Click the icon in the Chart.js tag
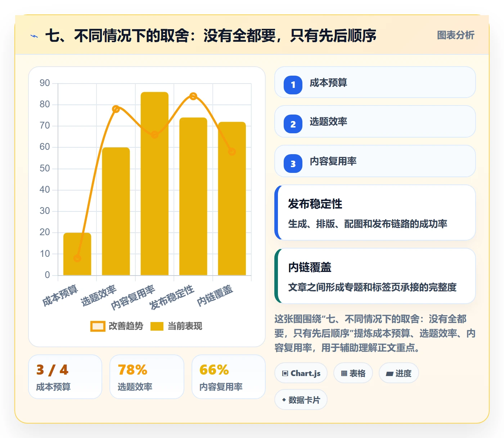The width and height of the screenshot is (504, 438). pyautogui.click(x=285, y=374)
